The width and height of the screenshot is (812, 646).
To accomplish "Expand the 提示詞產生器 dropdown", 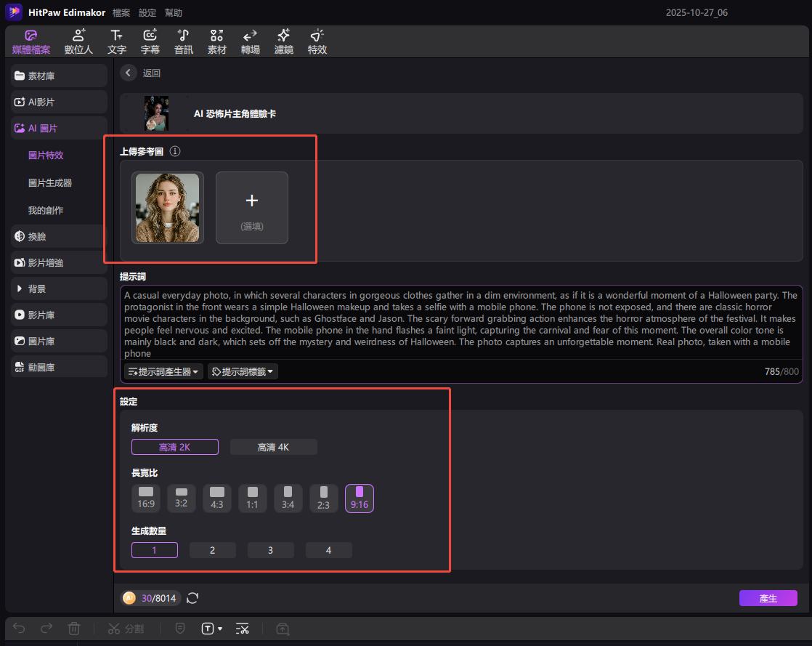I will pyautogui.click(x=163, y=371).
